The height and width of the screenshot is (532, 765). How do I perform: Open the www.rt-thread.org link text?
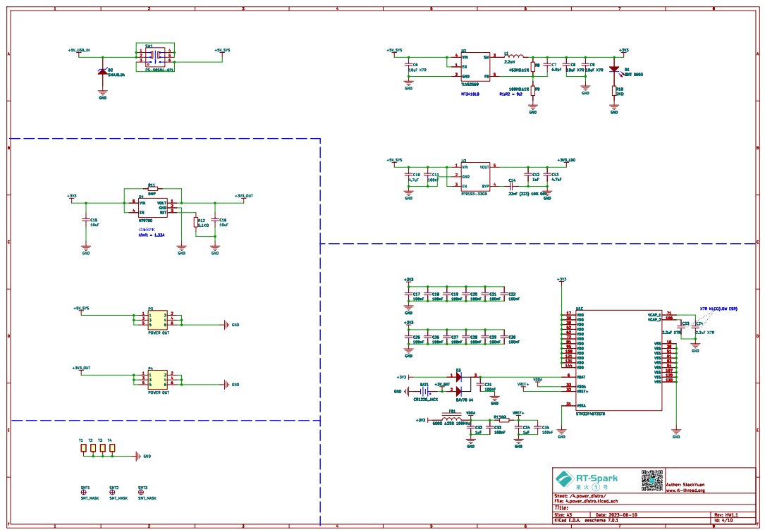click(x=686, y=490)
